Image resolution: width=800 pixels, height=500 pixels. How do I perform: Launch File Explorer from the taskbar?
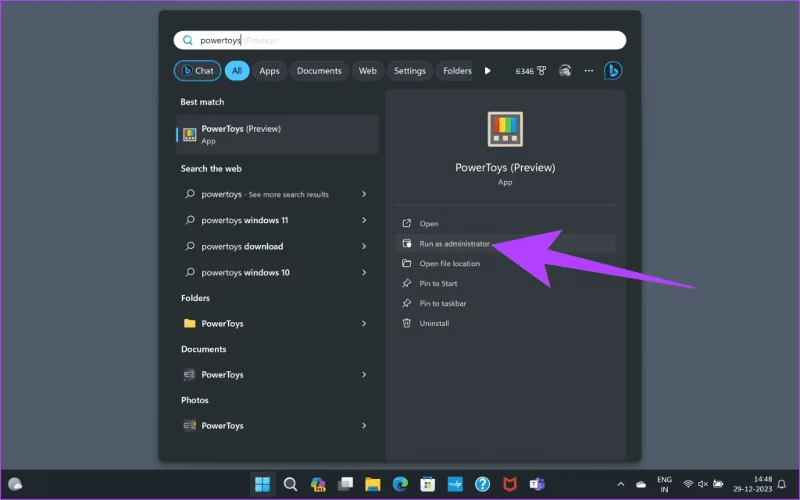click(372, 484)
